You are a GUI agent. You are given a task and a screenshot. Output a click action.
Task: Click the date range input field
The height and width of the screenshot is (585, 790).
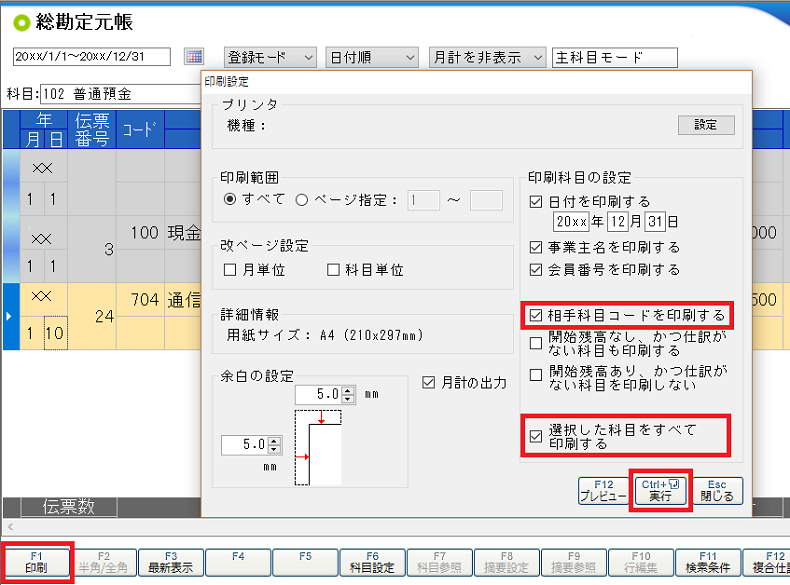coord(92,56)
